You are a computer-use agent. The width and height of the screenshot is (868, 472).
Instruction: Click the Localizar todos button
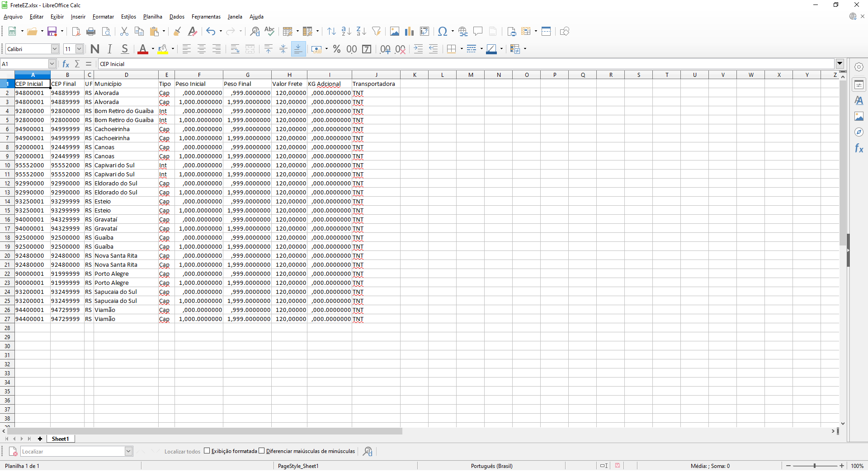point(182,451)
